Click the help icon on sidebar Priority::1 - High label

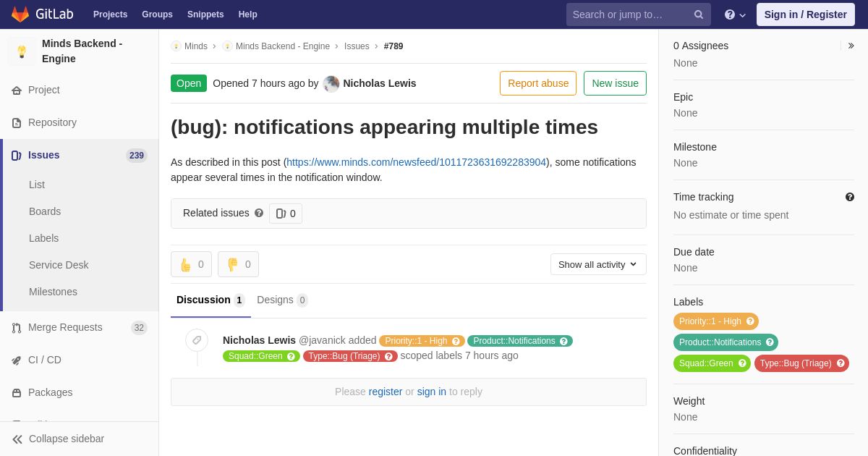750,321
